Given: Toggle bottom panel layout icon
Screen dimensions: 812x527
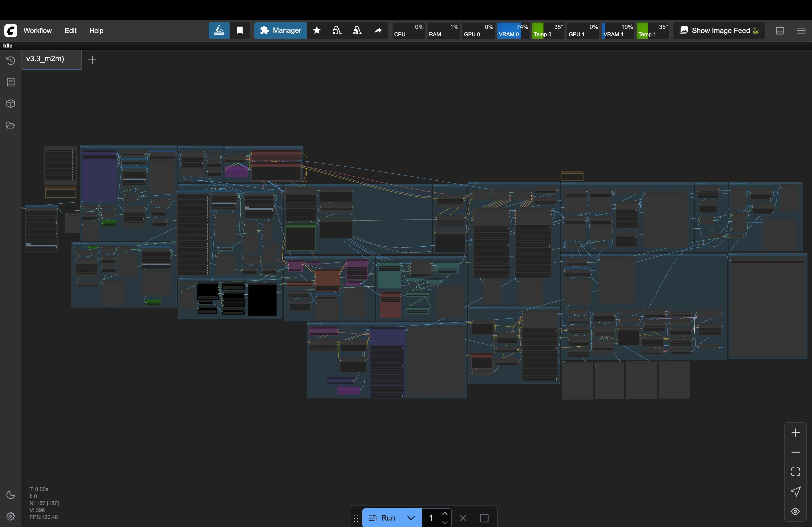Looking at the screenshot, I should tap(780, 31).
